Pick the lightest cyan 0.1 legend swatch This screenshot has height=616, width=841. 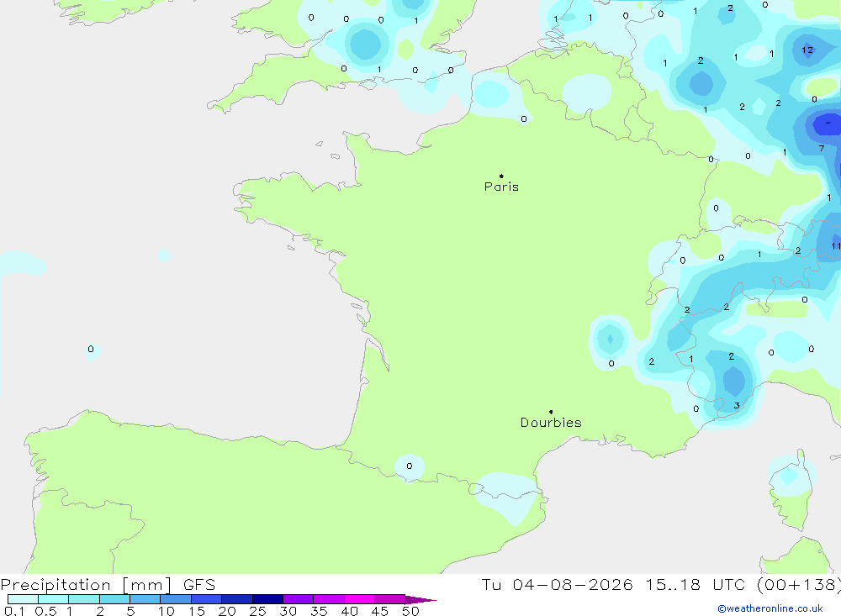pyautogui.click(x=23, y=599)
